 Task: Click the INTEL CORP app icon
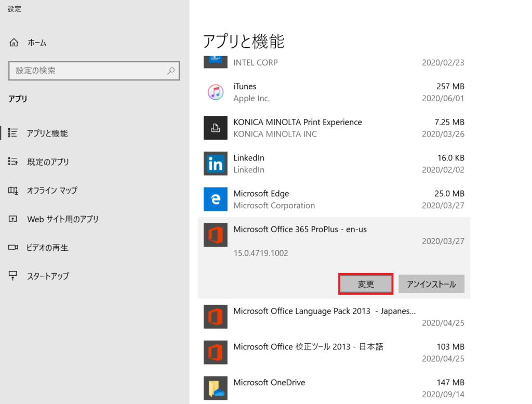pyautogui.click(x=216, y=62)
